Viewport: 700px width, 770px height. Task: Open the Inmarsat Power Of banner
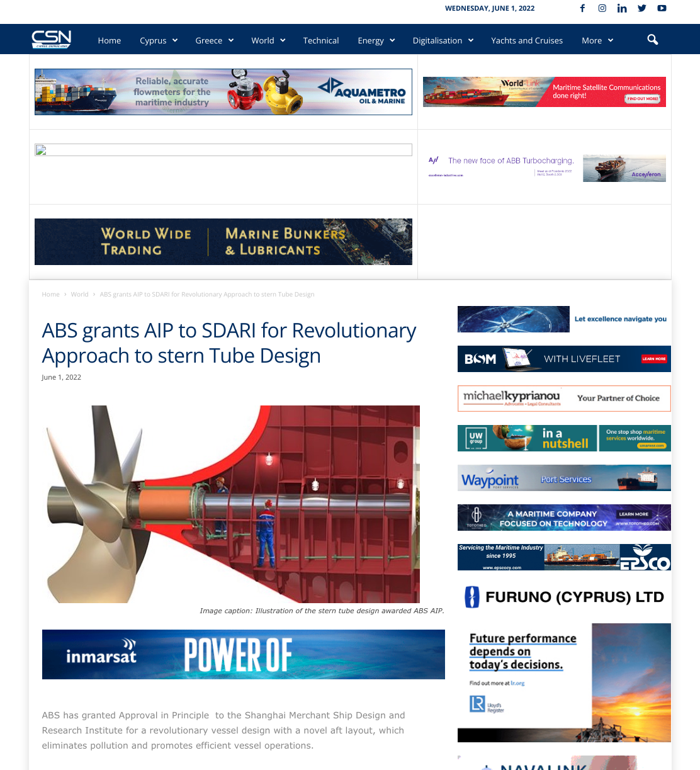[x=244, y=654]
